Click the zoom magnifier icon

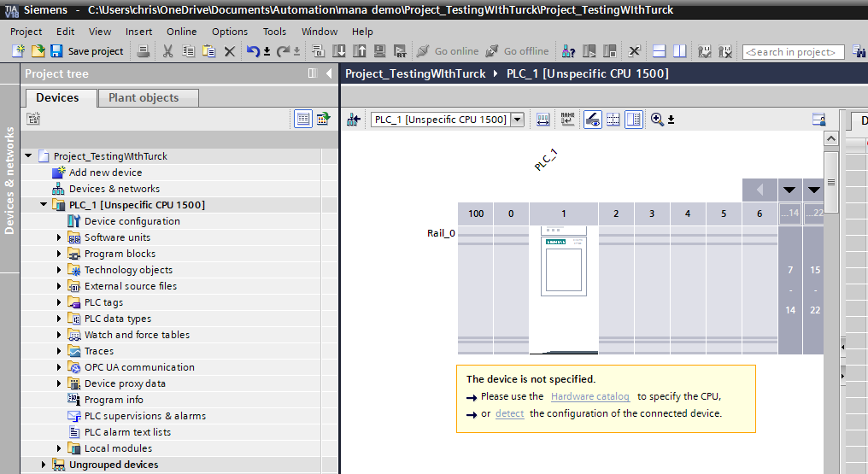[x=657, y=120]
